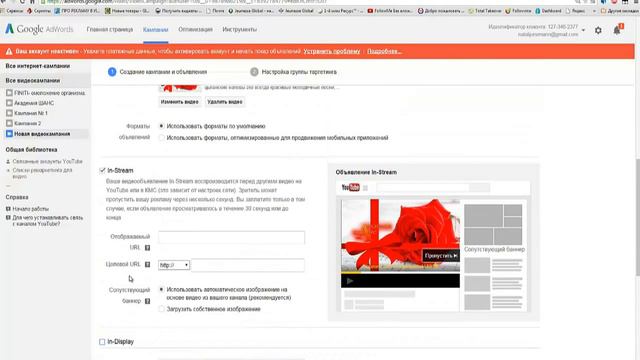This screenshot has height=360, width=640.
Task: Select the automatic companion banner image radio
Action: coord(162,289)
